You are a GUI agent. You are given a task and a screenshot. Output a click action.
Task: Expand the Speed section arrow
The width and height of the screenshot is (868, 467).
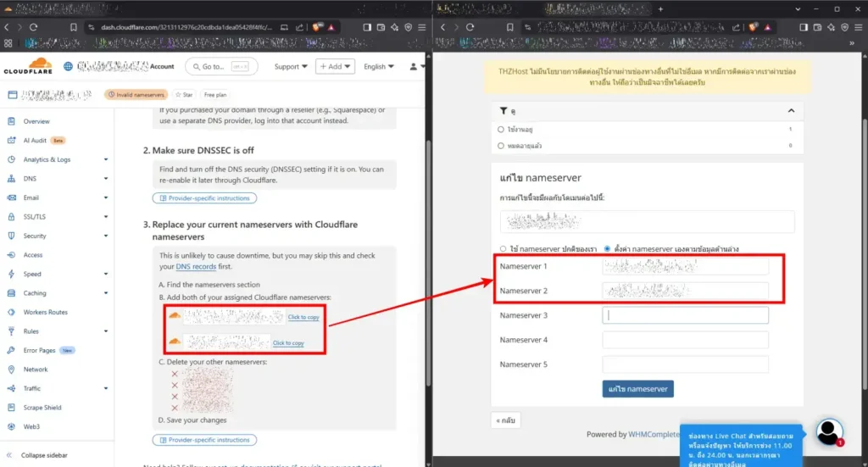point(106,274)
